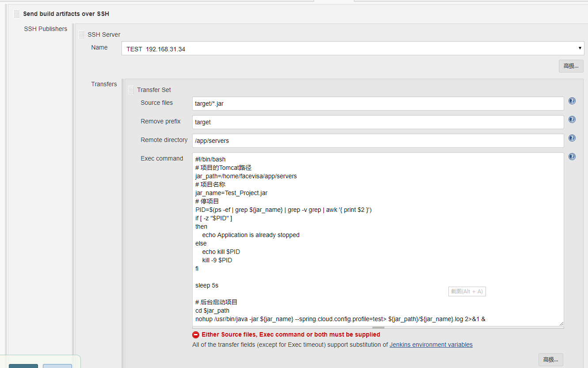Open the SSH server Name dropdown
This screenshot has height=368, width=588.
coord(580,49)
